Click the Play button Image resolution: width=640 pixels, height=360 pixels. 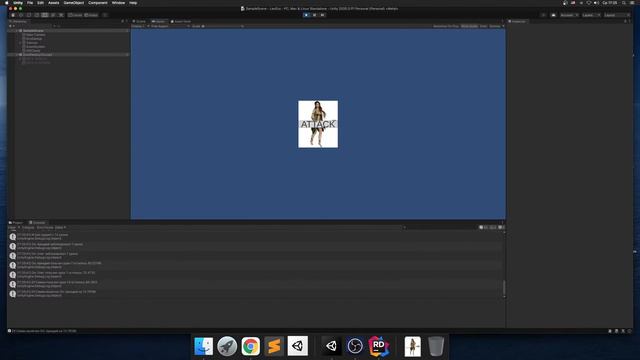click(307, 15)
